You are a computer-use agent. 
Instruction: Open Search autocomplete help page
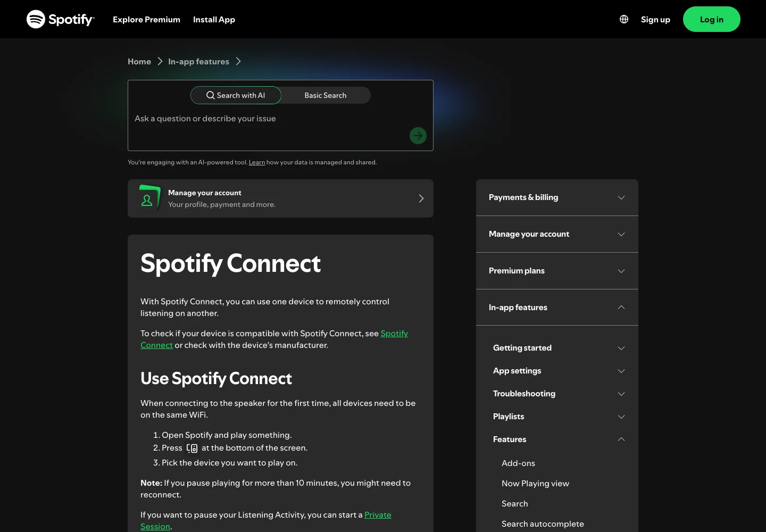tap(543, 524)
